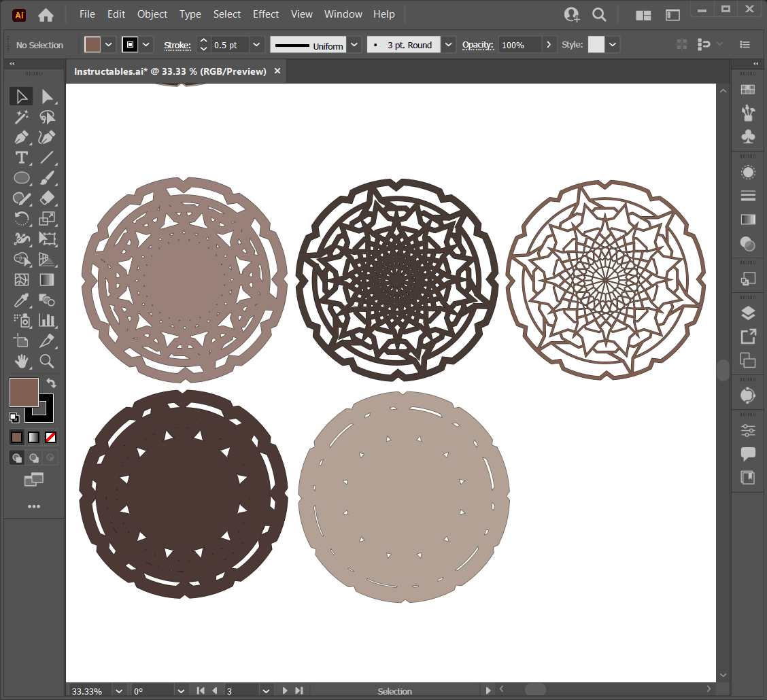Select the Direct Selection tool
The image size is (767, 700).
pos(47,97)
